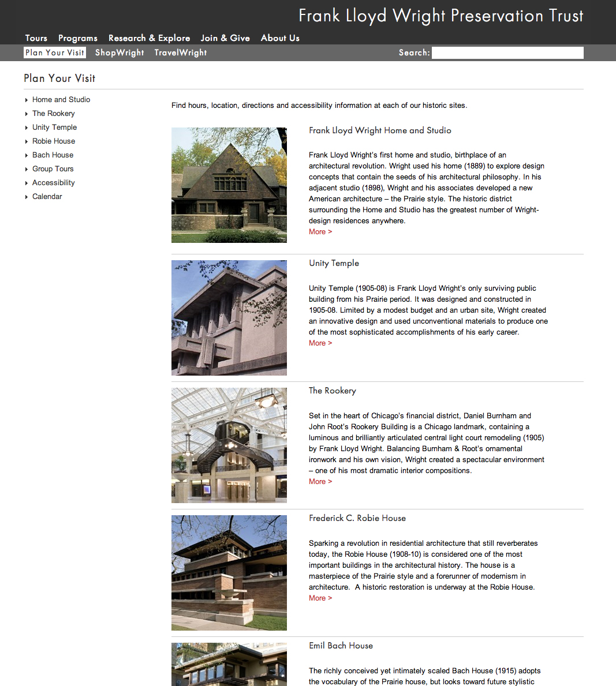Click the arrow bullet beside Home and Studio
The height and width of the screenshot is (686, 616).
coord(27,100)
